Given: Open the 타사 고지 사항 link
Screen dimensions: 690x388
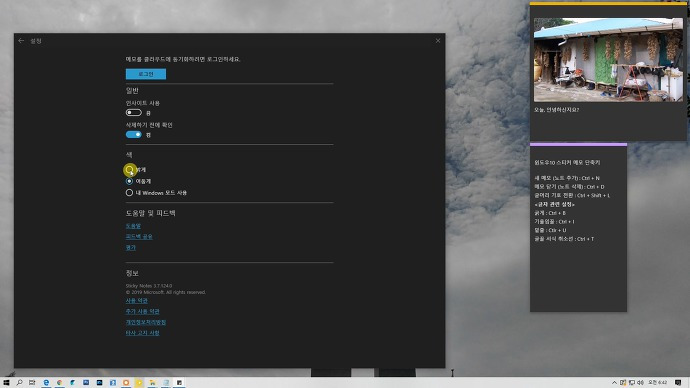Looking at the screenshot, I should click(143, 333).
